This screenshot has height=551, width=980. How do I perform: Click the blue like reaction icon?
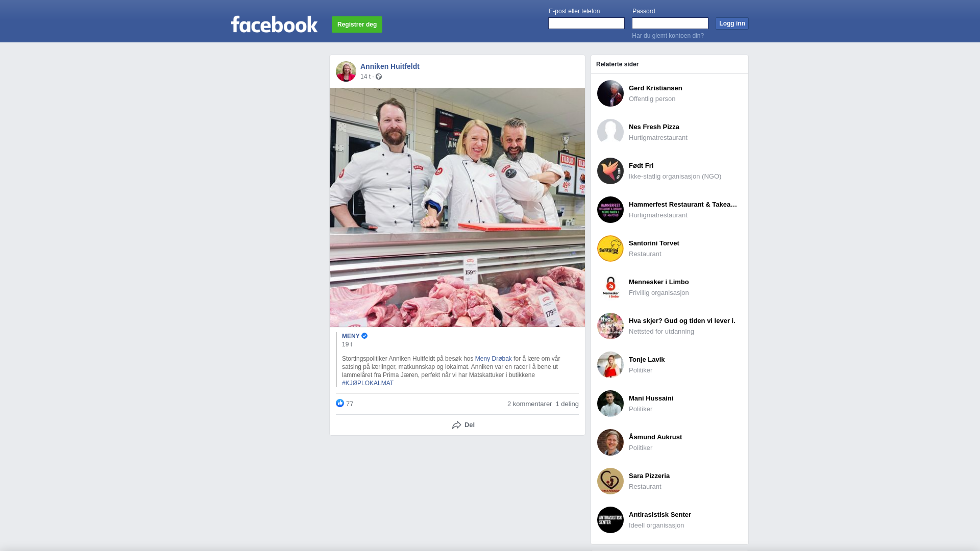(x=340, y=403)
